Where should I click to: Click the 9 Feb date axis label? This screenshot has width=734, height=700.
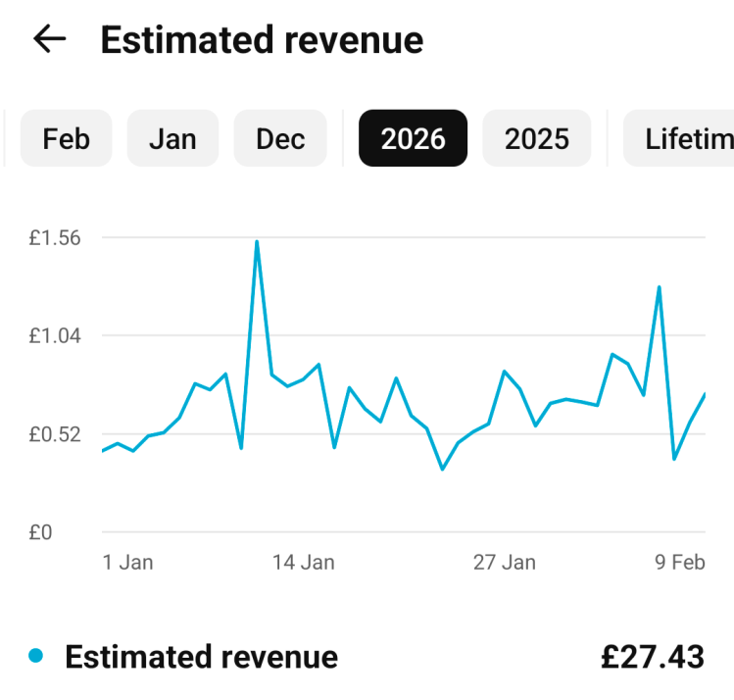click(x=680, y=562)
